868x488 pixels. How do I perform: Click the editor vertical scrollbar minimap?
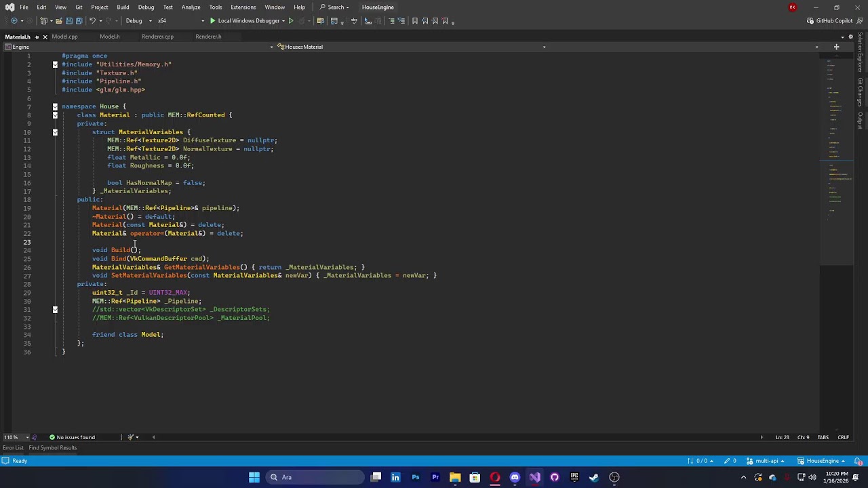pyautogui.click(x=837, y=244)
